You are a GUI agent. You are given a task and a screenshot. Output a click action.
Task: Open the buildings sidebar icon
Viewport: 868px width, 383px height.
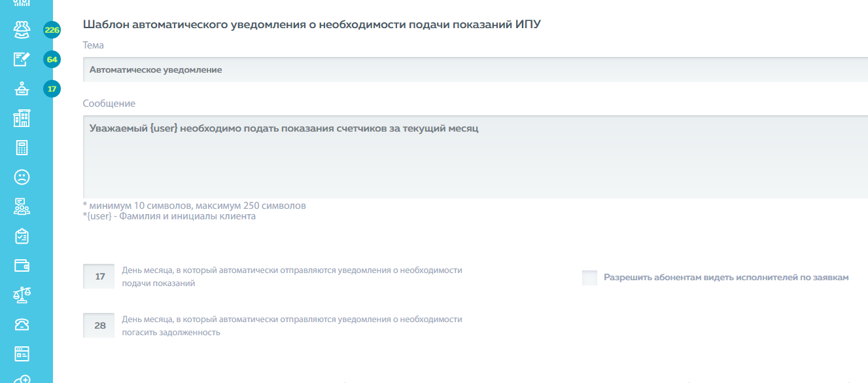(x=22, y=118)
